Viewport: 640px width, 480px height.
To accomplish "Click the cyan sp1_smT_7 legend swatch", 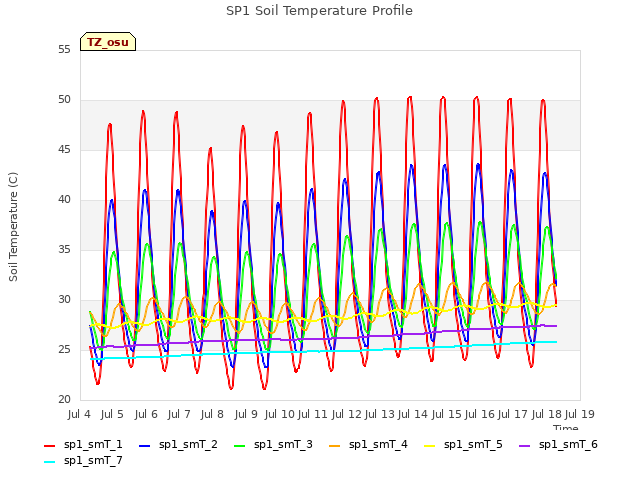I will click(49, 462).
